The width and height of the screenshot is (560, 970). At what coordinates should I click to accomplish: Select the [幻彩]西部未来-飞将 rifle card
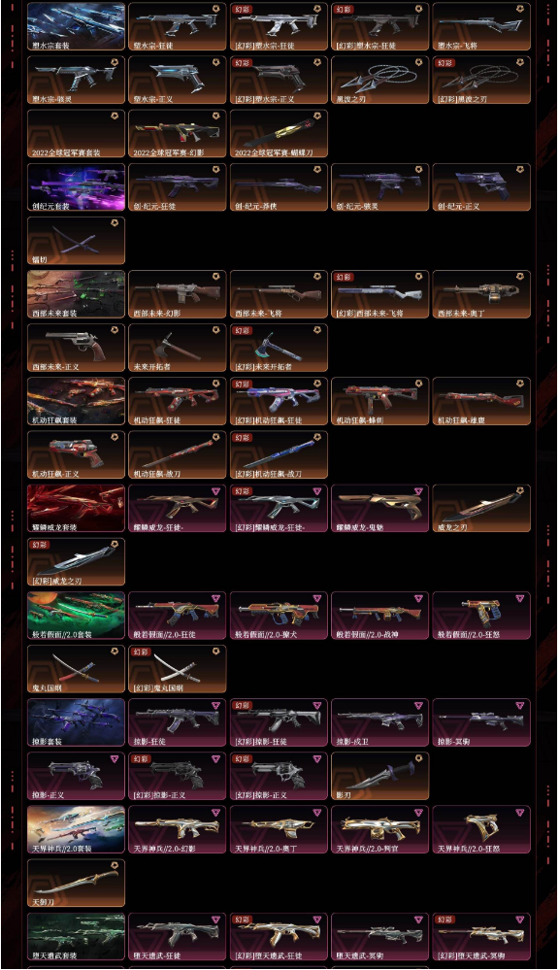pyautogui.click(x=380, y=294)
